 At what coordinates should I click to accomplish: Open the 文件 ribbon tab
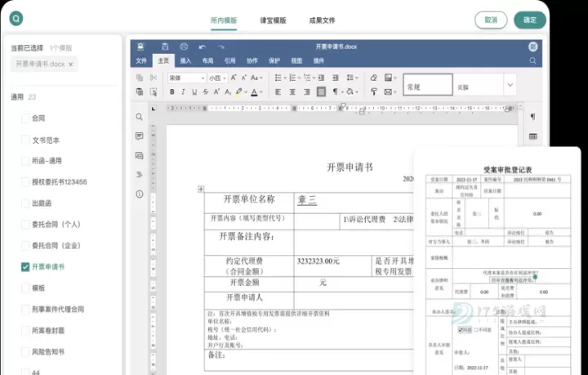141,60
